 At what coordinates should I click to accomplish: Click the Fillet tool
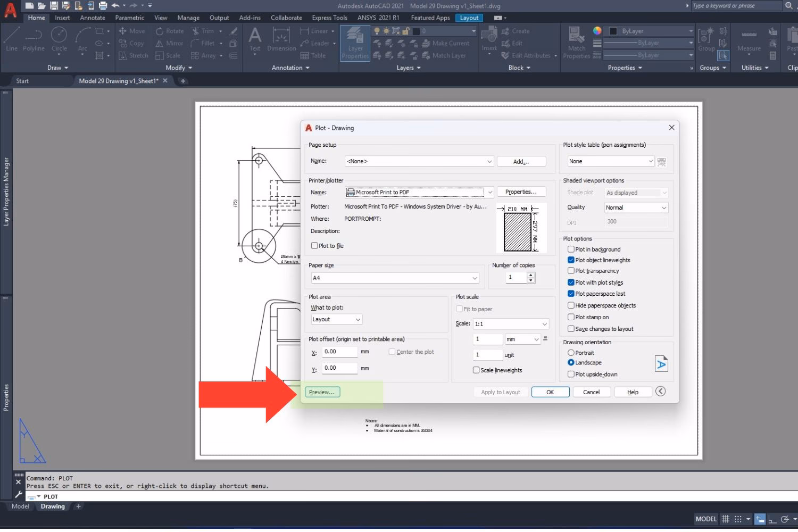tap(203, 43)
